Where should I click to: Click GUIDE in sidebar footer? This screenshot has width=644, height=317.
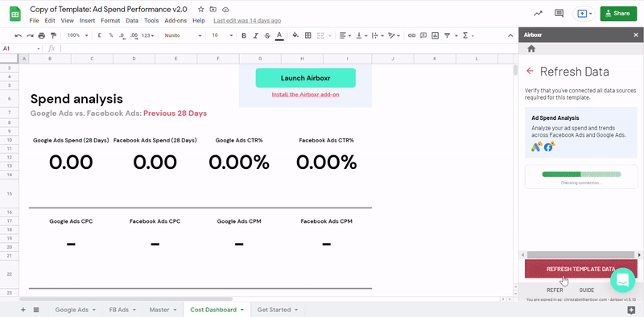click(x=587, y=290)
